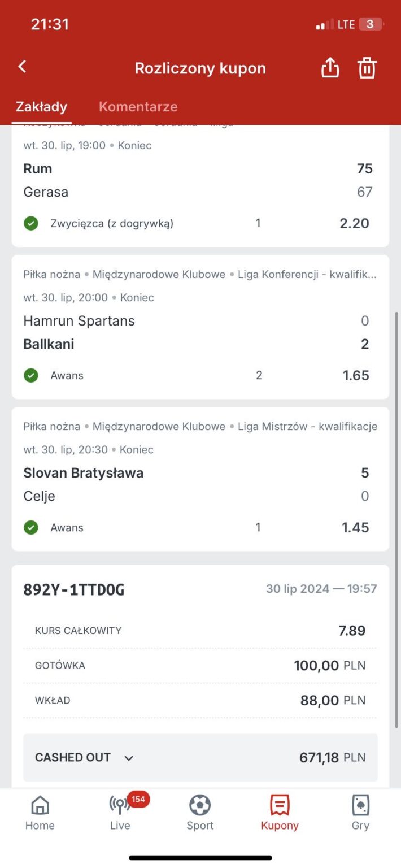
Task: Tap the Rum team name
Action: (38, 169)
